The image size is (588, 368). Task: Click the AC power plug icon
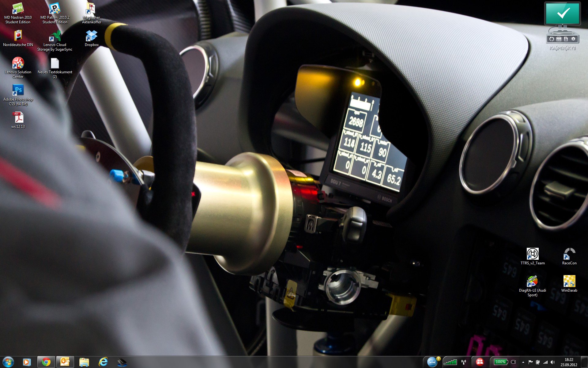(514, 362)
